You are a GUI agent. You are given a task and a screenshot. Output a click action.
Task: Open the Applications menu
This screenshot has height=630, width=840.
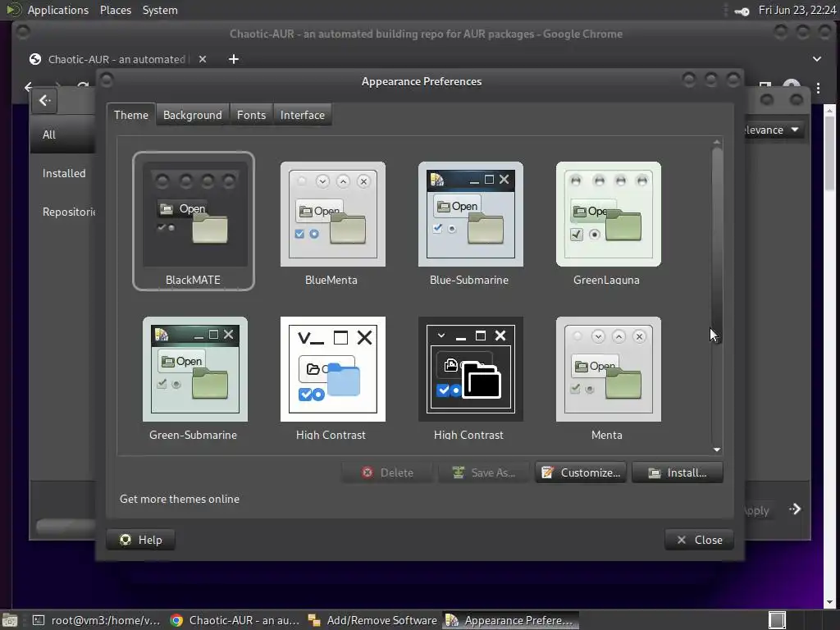pos(58,10)
